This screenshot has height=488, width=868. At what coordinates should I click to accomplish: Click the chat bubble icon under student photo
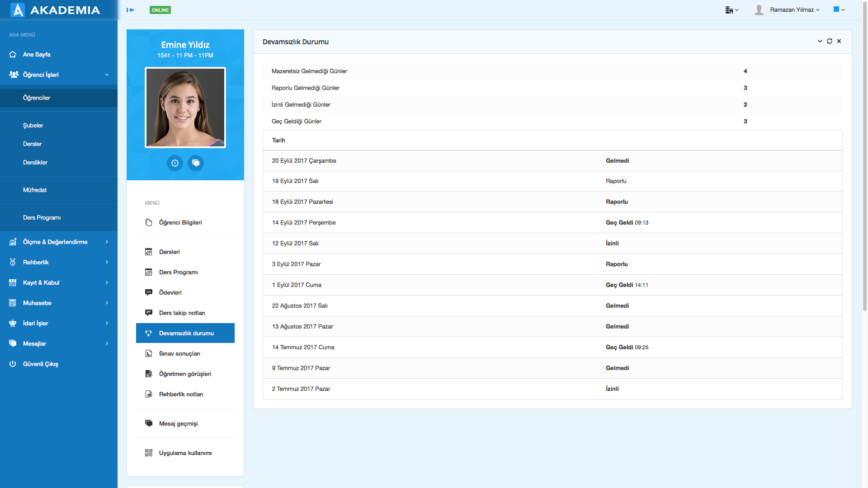(x=196, y=163)
